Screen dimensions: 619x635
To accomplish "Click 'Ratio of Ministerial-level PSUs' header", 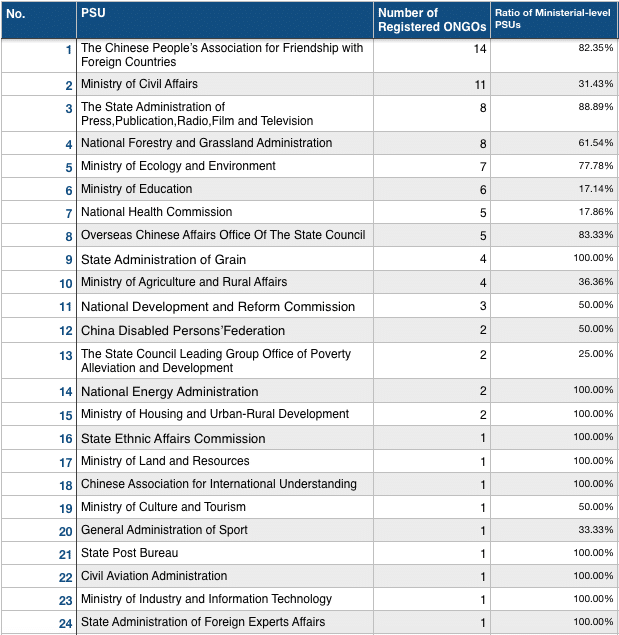I will 554,20.
